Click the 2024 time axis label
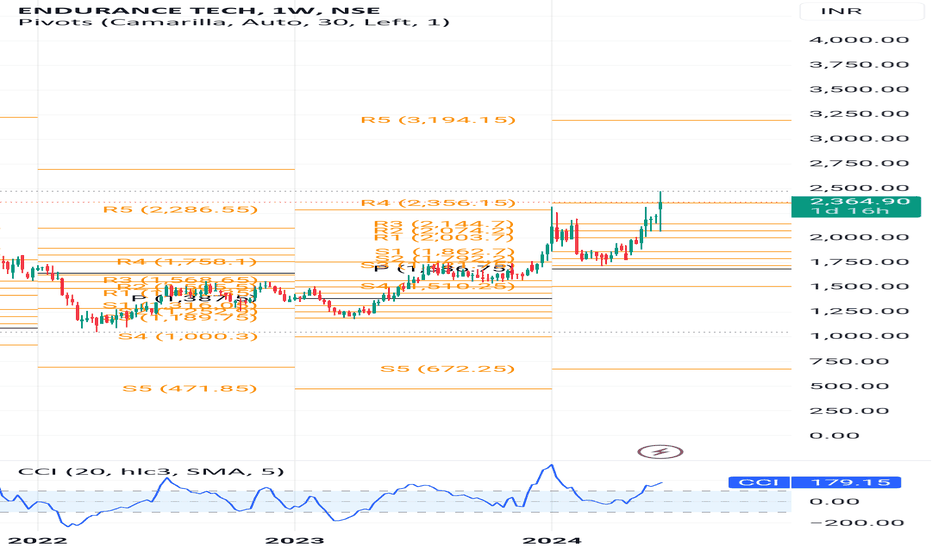Image resolution: width=932 pixels, height=550 pixels. click(x=552, y=540)
